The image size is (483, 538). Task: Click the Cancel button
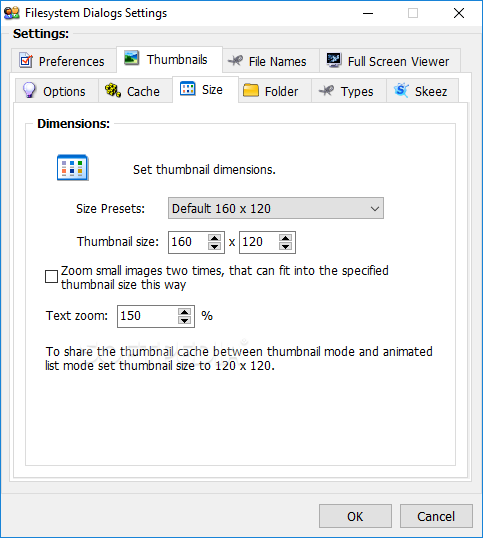point(436,516)
